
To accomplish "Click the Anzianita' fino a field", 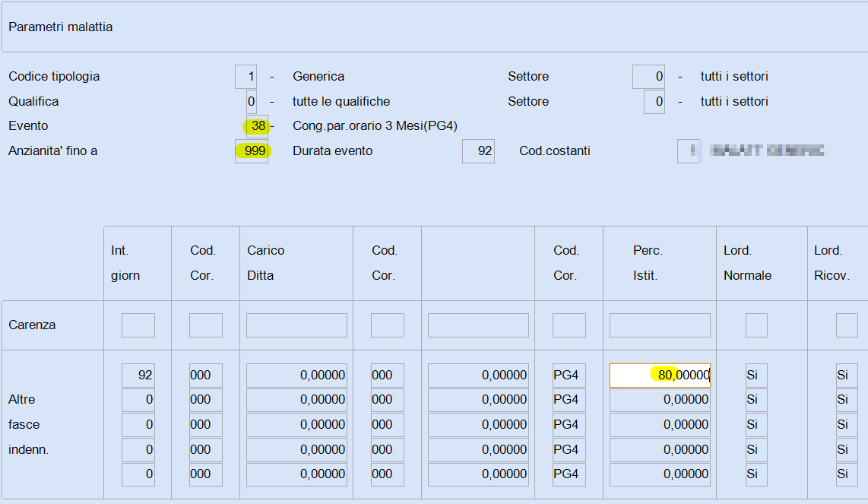I will pos(252,151).
